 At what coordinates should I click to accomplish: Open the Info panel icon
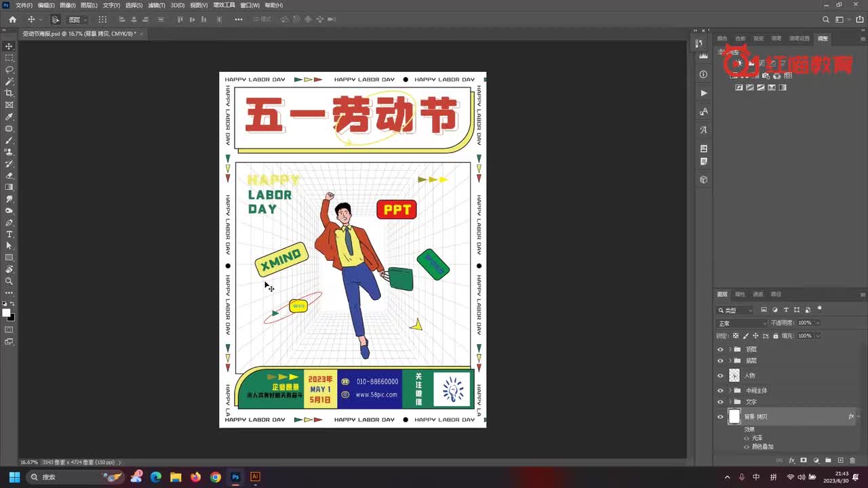[x=703, y=75]
